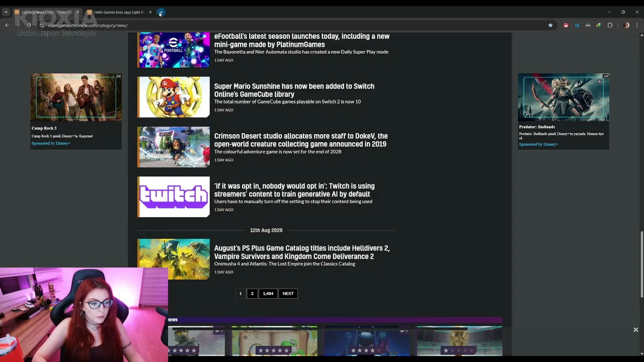This screenshot has width=644, height=362.
Task: Close the Hello Games boss tab
Action: tap(150, 12)
